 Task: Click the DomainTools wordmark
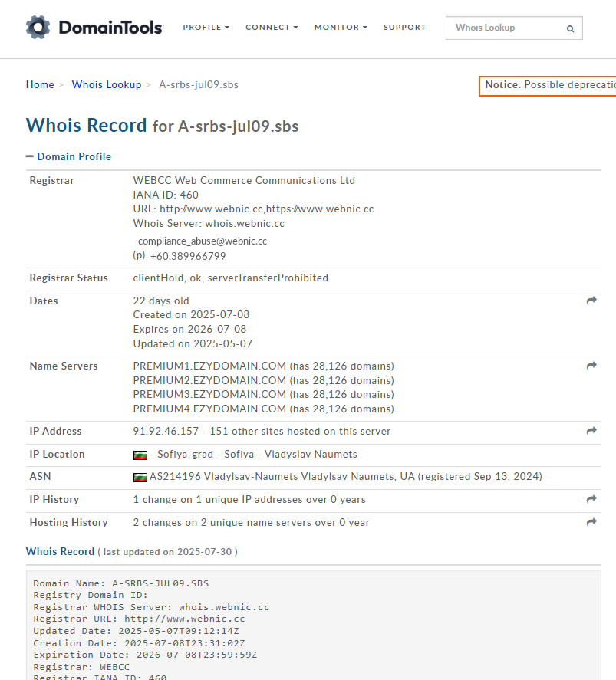point(111,28)
